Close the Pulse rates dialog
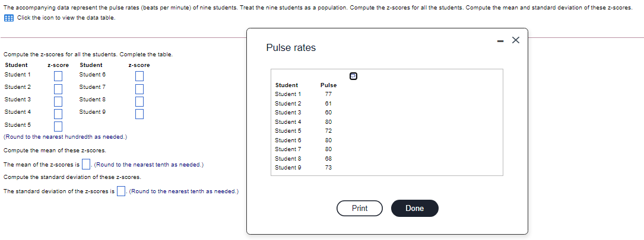Image resolution: width=644 pixels, height=240 pixels. pos(515,40)
